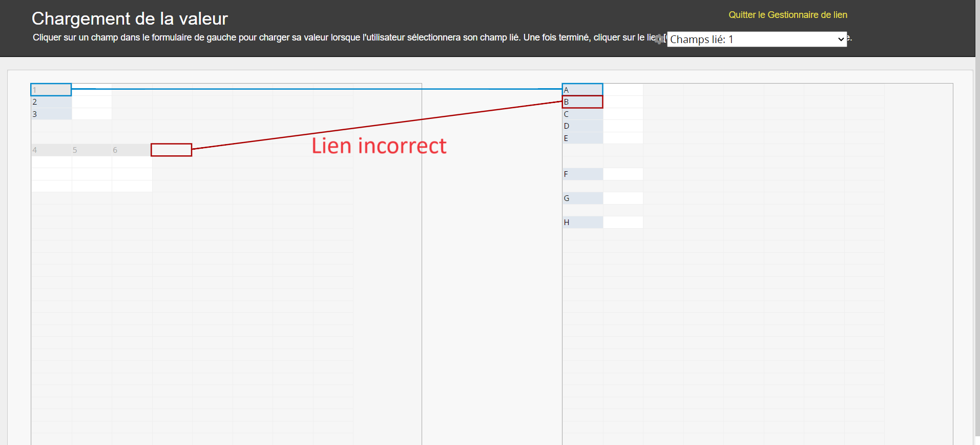Select cell 6 in the left form
The width and height of the screenshot is (980, 445).
(131, 150)
